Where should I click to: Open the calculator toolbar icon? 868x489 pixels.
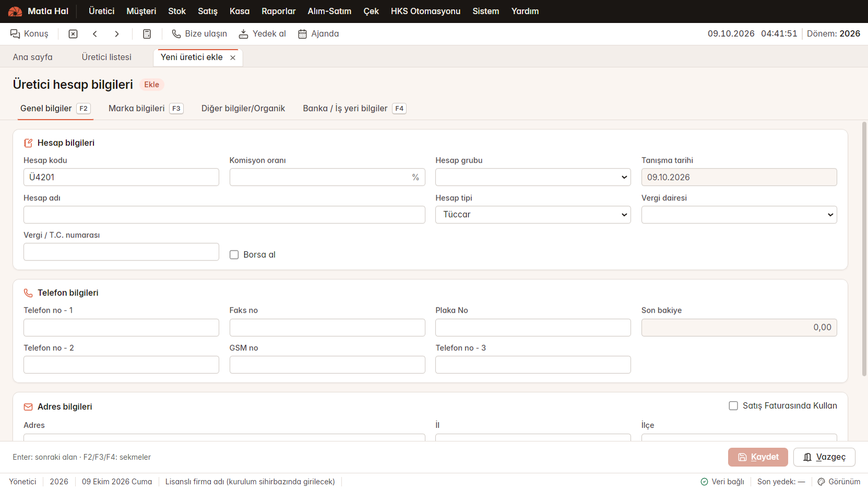(147, 34)
